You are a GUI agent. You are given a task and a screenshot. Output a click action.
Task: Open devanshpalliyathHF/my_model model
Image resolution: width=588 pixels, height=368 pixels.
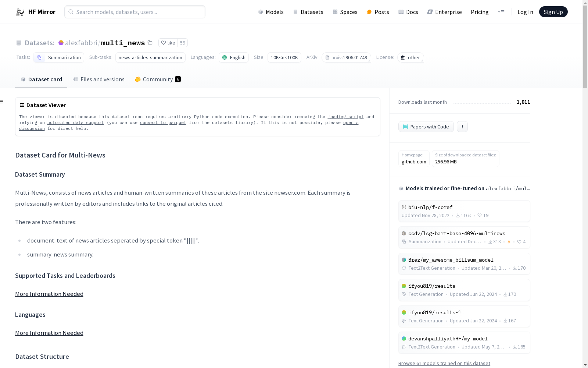464,343
